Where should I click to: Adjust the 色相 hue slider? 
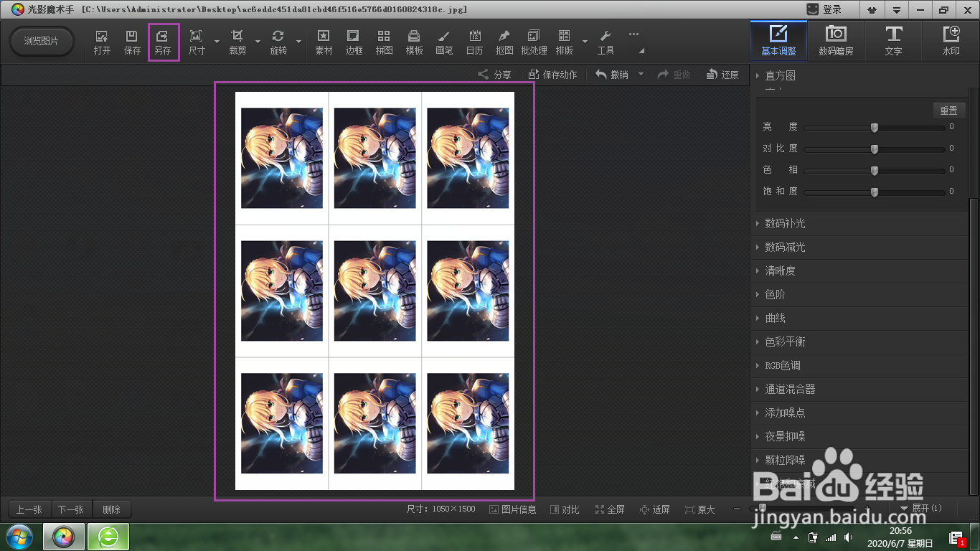pos(875,171)
